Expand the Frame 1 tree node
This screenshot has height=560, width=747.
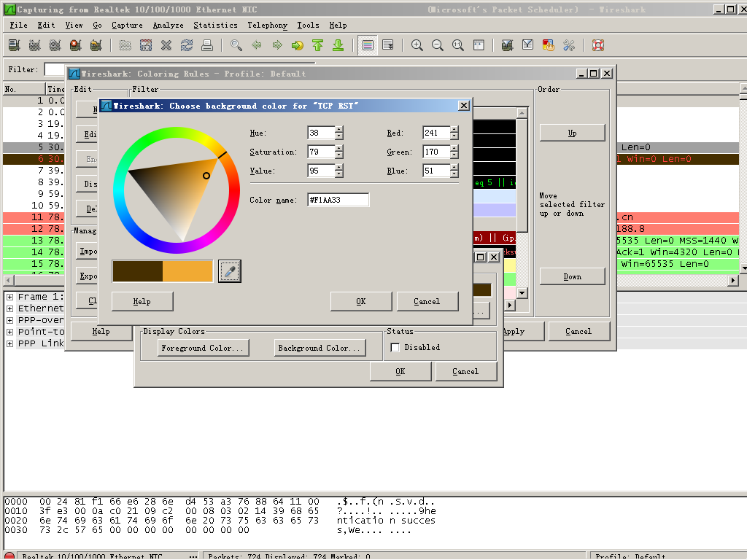tap(9, 297)
